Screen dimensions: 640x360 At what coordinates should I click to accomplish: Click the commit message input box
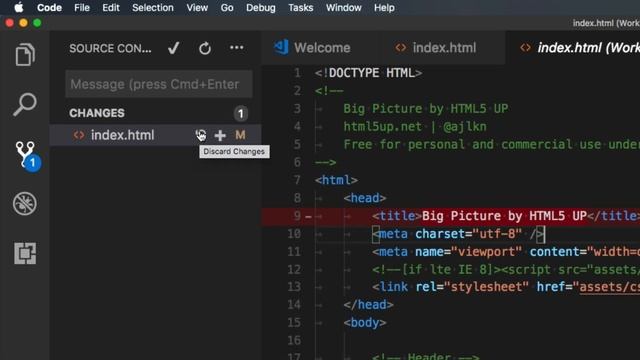(159, 84)
